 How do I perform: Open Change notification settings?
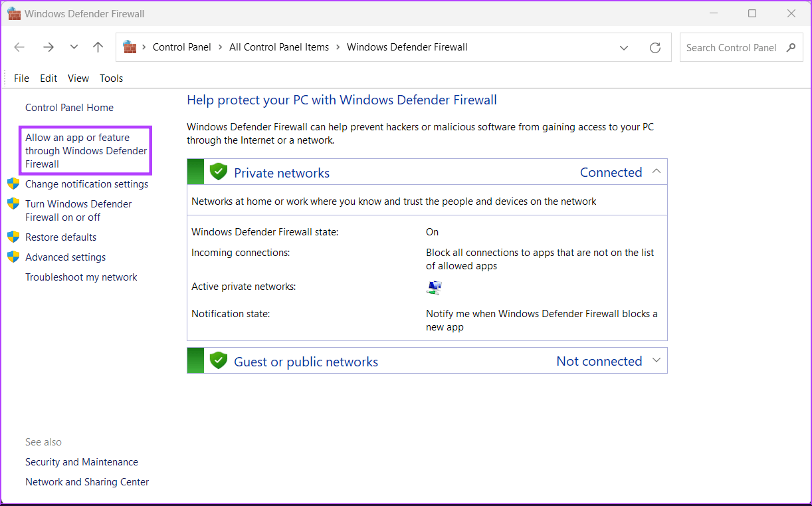coord(87,184)
